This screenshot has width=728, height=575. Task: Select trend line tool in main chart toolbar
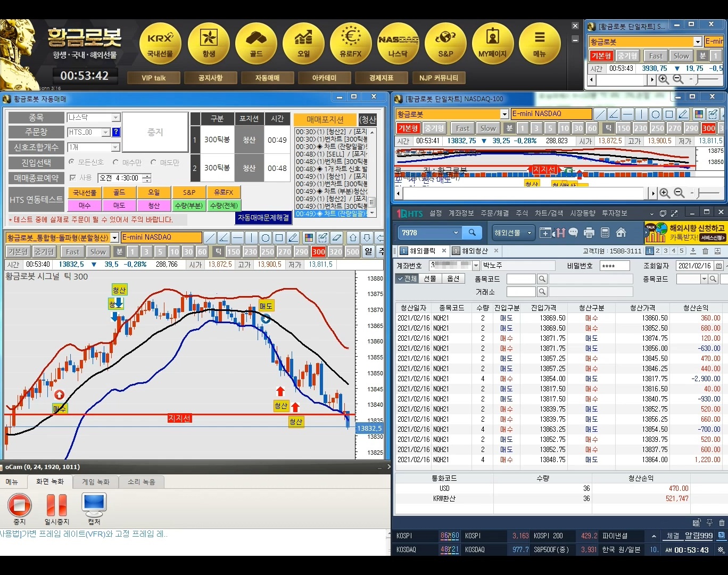click(x=210, y=237)
